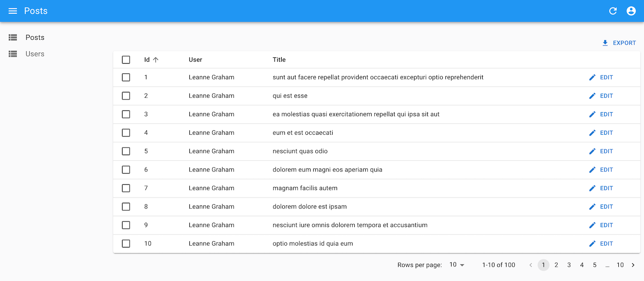
Task: Click the Id column sort arrow
Action: coord(156,60)
